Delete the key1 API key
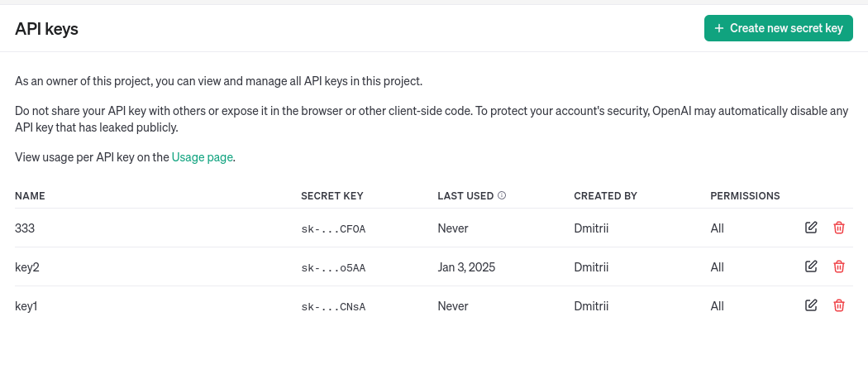The height and width of the screenshot is (384, 868). click(839, 305)
